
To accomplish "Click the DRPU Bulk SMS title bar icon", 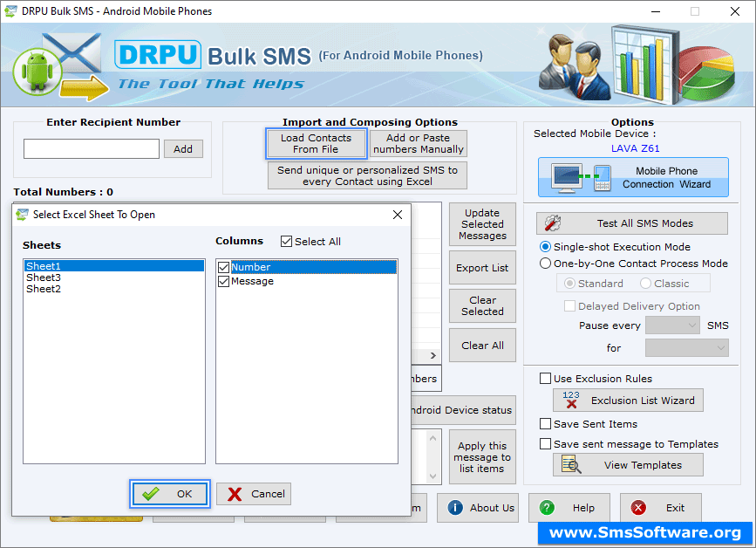I will tap(10, 11).
